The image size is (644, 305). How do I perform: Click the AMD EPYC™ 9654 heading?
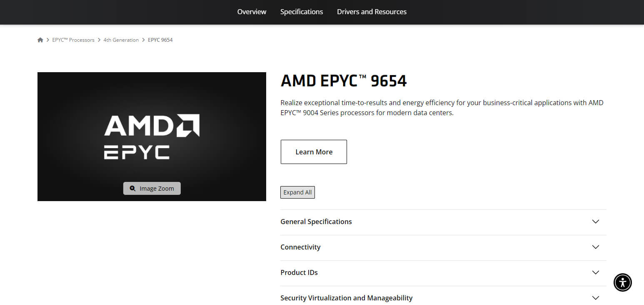coord(344,81)
